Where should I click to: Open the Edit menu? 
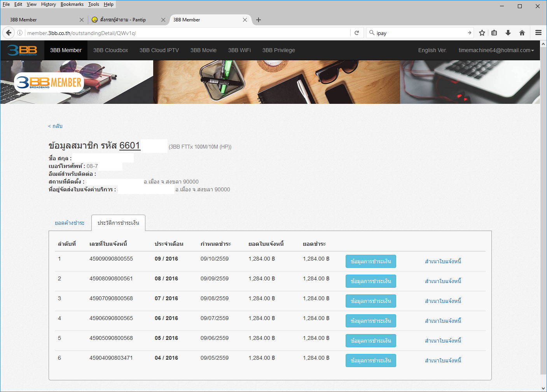(x=18, y=4)
